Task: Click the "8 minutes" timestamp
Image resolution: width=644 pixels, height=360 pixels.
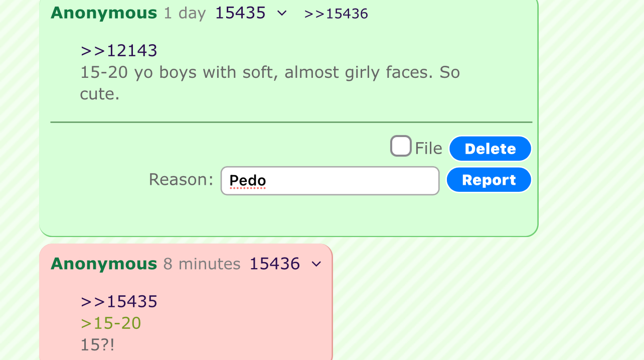Action: coord(202,264)
